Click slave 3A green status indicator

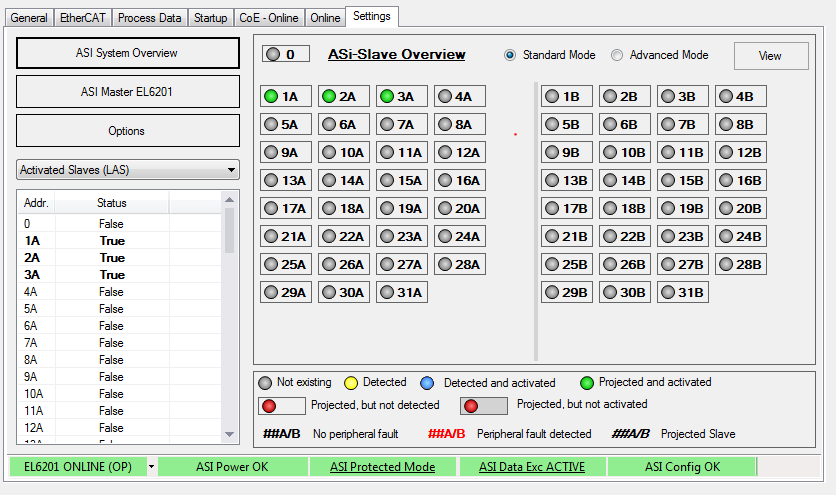[400, 97]
